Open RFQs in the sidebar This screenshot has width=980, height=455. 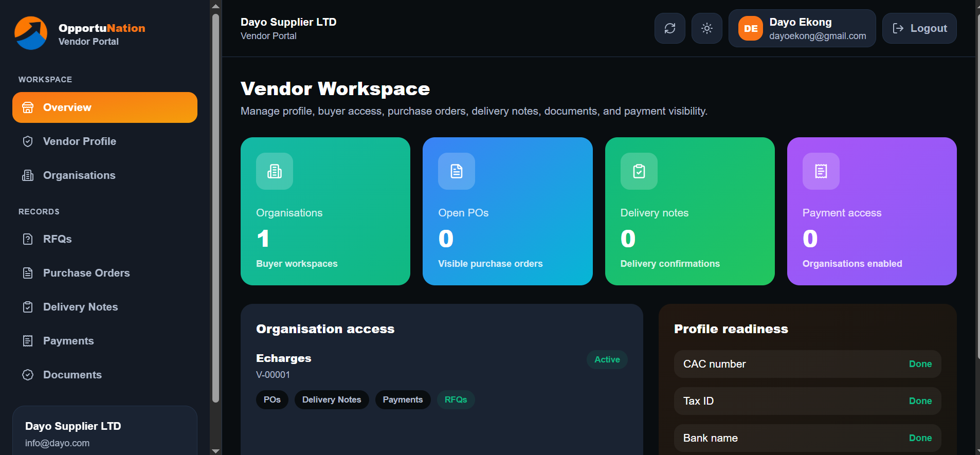[105, 239]
